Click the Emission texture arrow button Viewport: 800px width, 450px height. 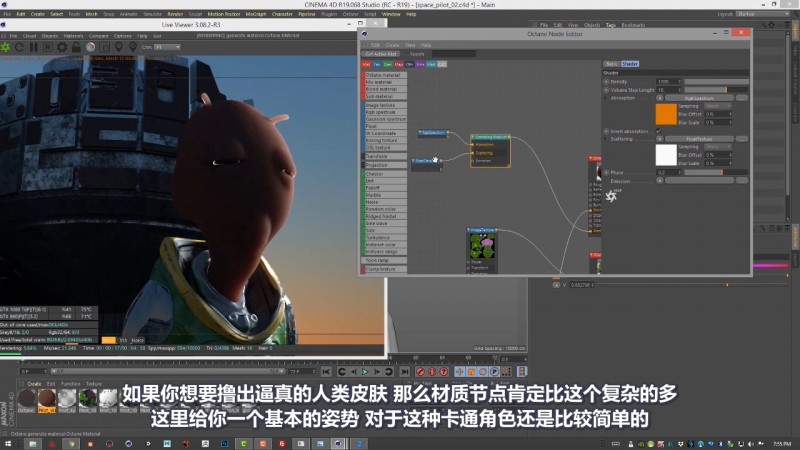[660, 180]
